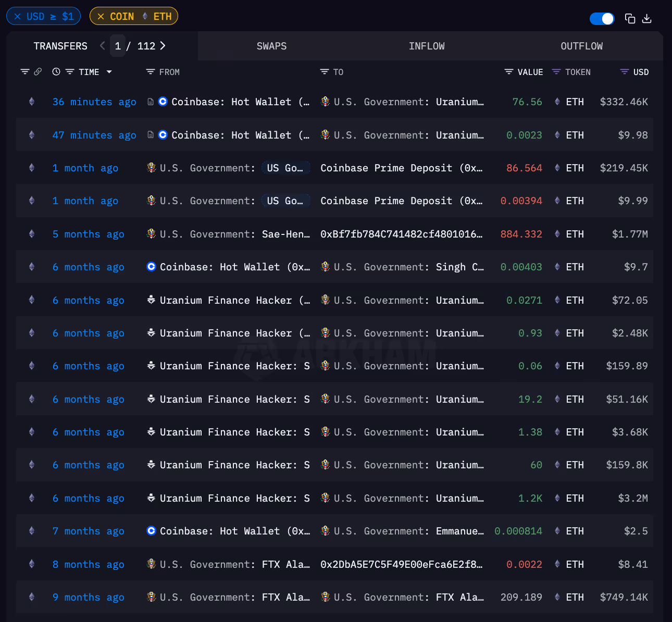
Task: Remove the USD ≥ $1 filter chip
Action: tap(18, 16)
